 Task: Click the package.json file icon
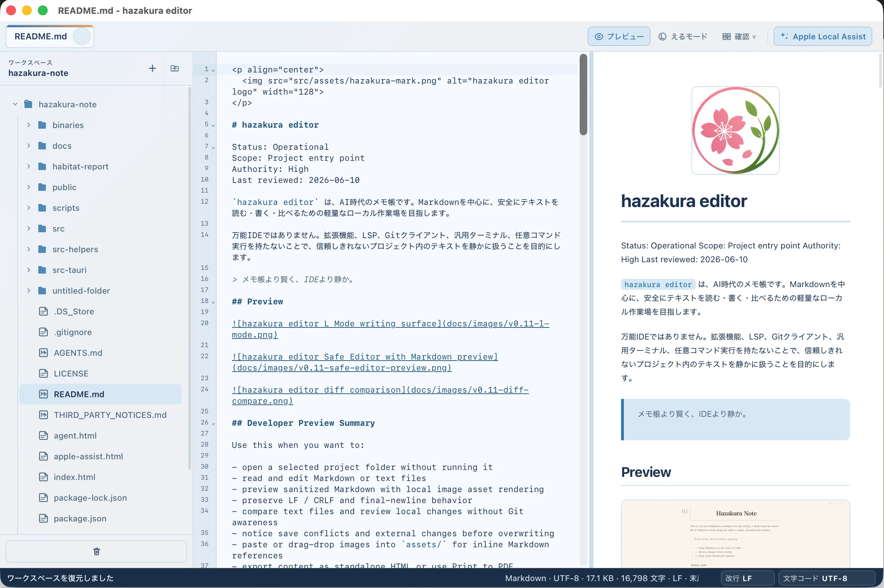coord(43,518)
